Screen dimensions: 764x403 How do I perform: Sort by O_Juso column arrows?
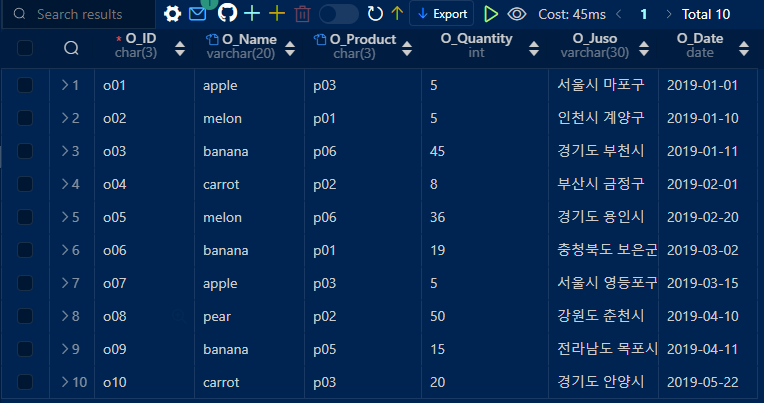pos(644,48)
